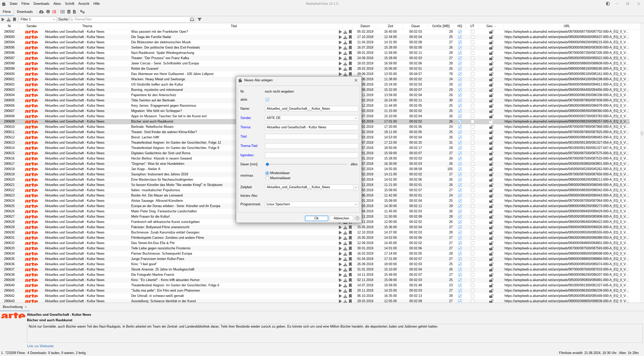
Task: Open settings via the gears icon
Action: click(x=82, y=12)
